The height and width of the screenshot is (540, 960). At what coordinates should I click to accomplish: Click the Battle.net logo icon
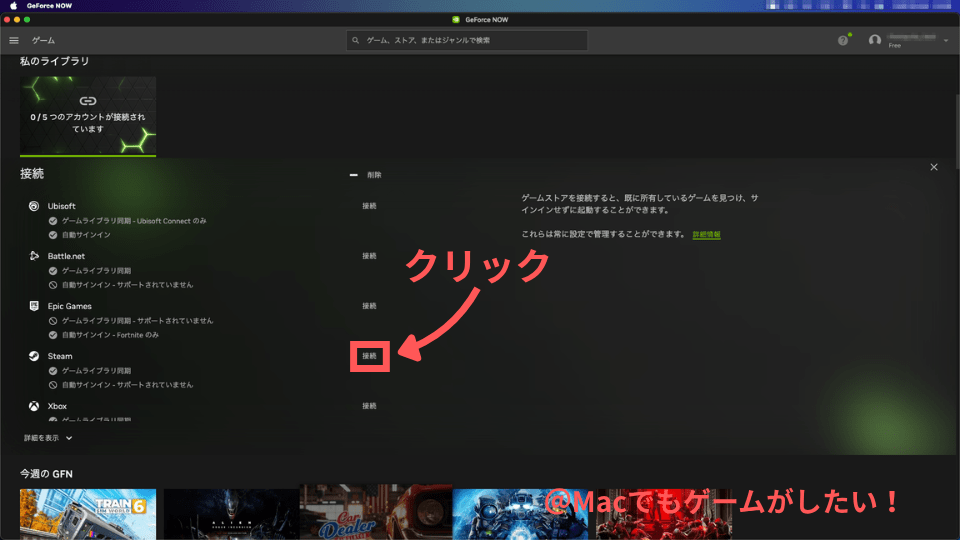click(34, 256)
